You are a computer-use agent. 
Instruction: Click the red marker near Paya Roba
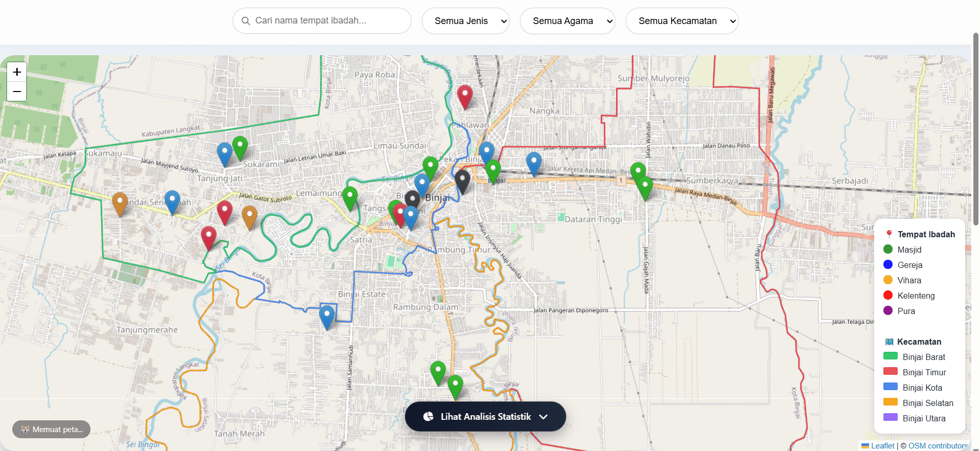pyautogui.click(x=464, y=97)
